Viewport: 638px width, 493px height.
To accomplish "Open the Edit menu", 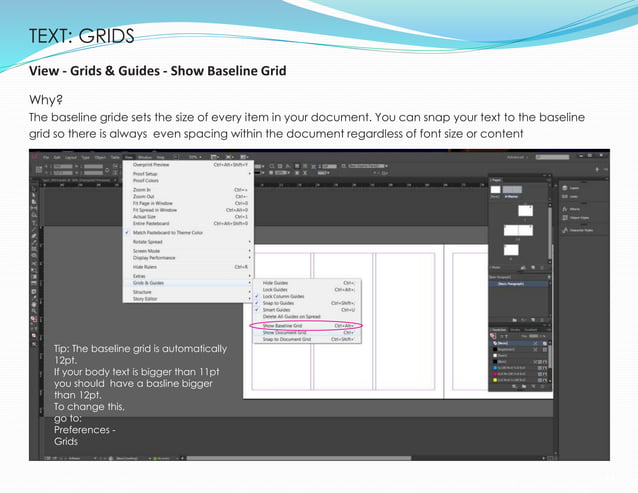I will (57, 157).
